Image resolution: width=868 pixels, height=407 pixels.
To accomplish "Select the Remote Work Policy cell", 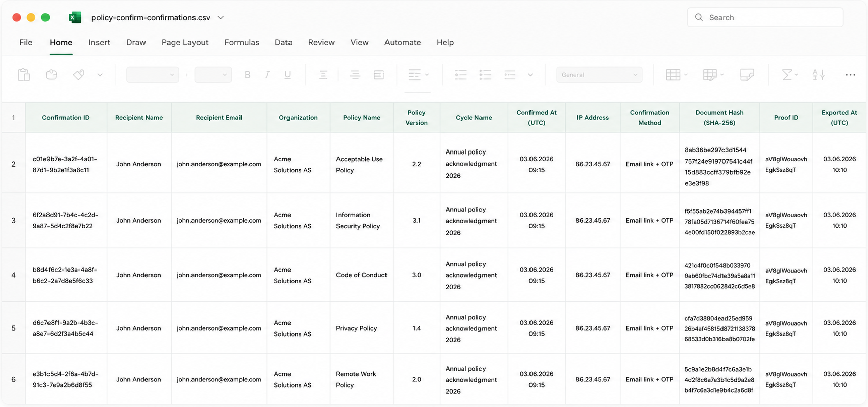I will tap(362, 379).
